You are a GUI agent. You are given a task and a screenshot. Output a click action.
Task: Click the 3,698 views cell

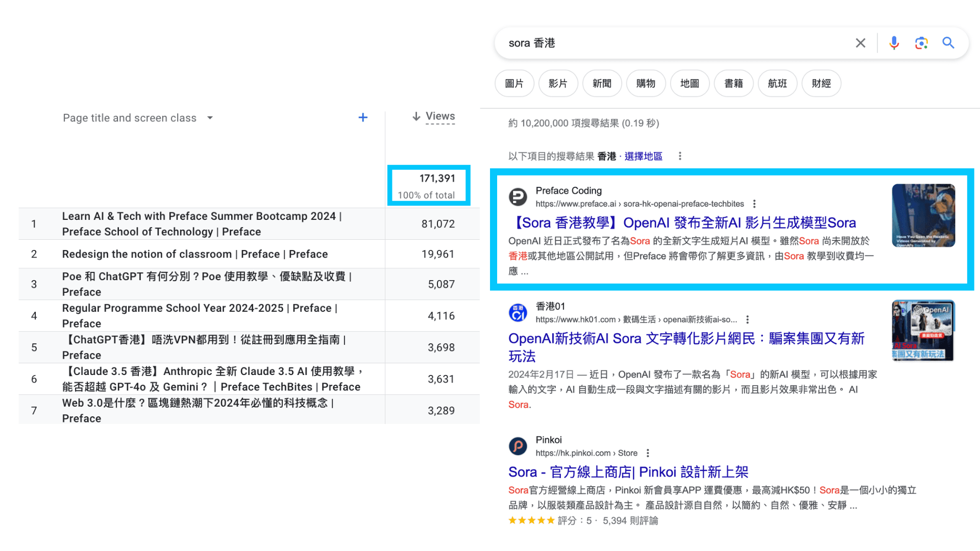441,347
